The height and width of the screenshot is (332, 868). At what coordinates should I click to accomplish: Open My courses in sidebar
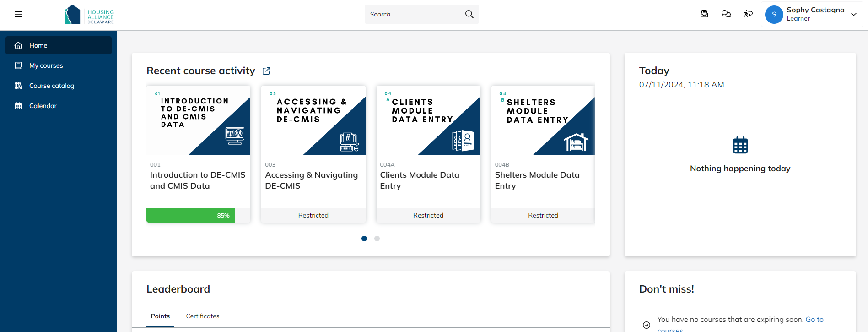pyautogui.click(x=59, y=65)
